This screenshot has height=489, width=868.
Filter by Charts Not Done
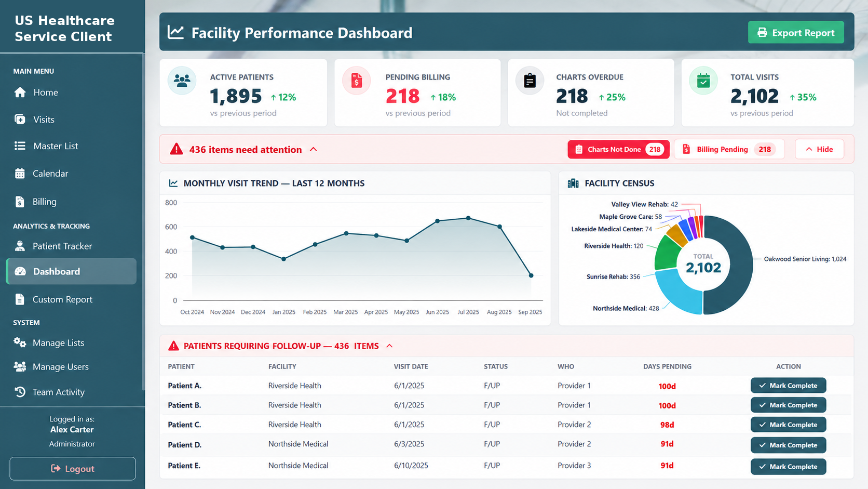[618, 149]
